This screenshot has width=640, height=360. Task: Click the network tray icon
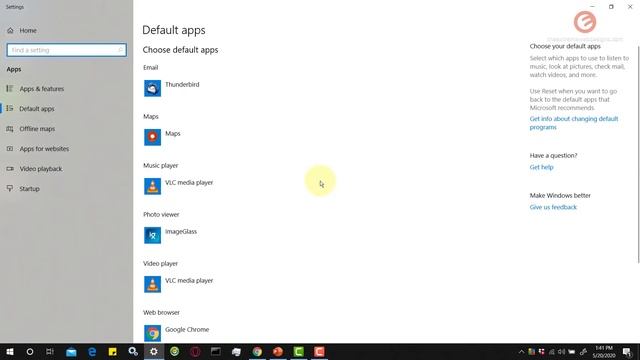click(551, 351)
